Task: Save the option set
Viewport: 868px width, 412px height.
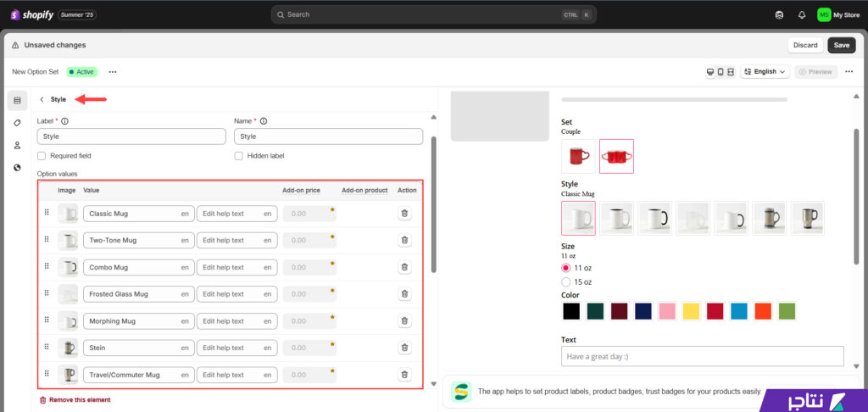Action: tap(842, 46)
